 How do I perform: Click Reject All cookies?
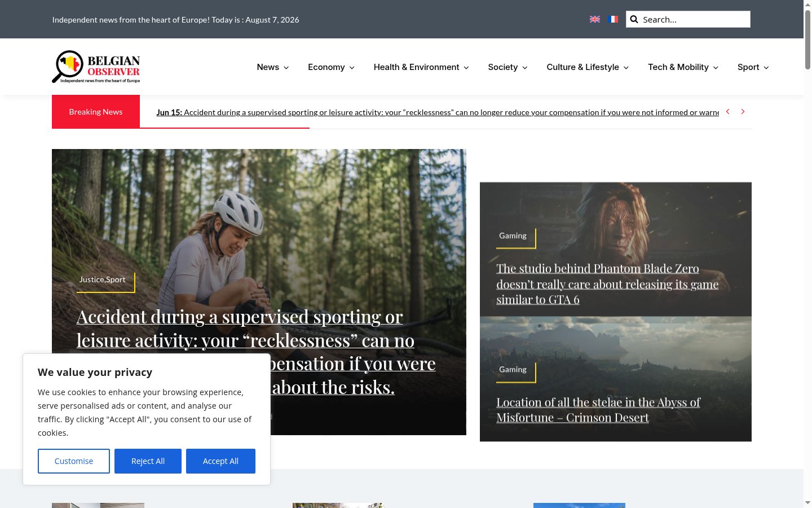point(148,461)
